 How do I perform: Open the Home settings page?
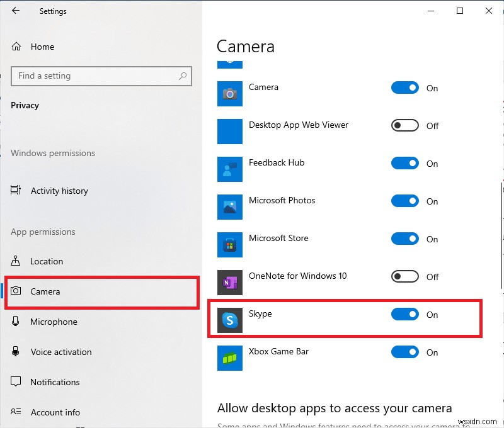(42, 47)
